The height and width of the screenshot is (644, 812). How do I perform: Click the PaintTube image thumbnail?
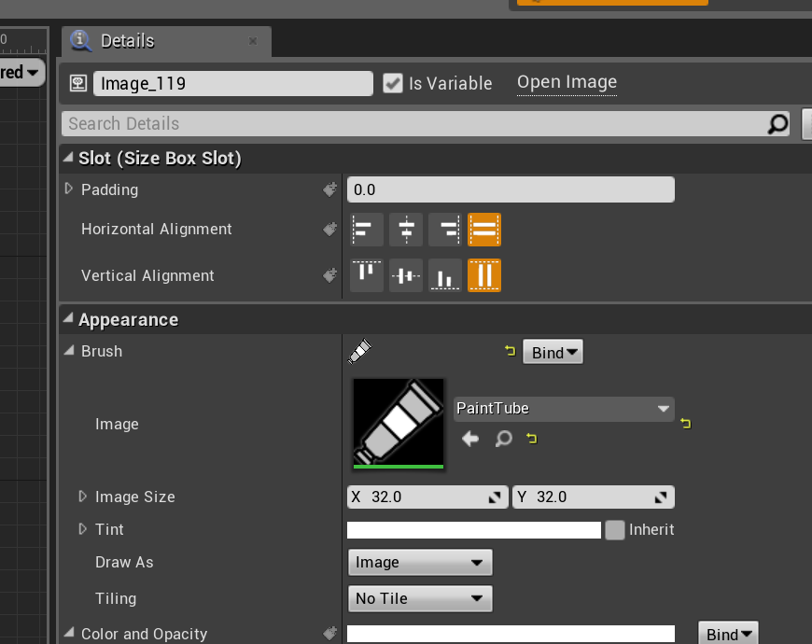(399, 424)
